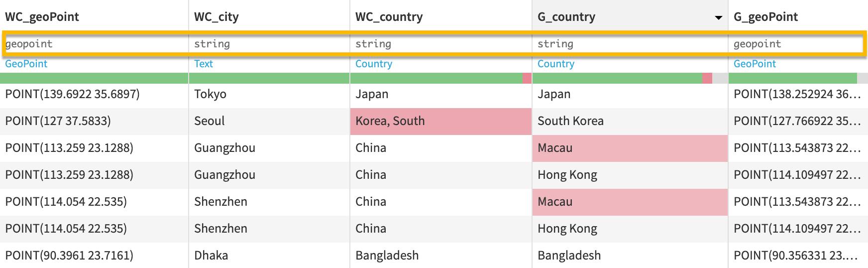This screenshot has height=268, width=868.
Task: Open the Country meaning link under WC_country
Action: (x=374, y=64)
